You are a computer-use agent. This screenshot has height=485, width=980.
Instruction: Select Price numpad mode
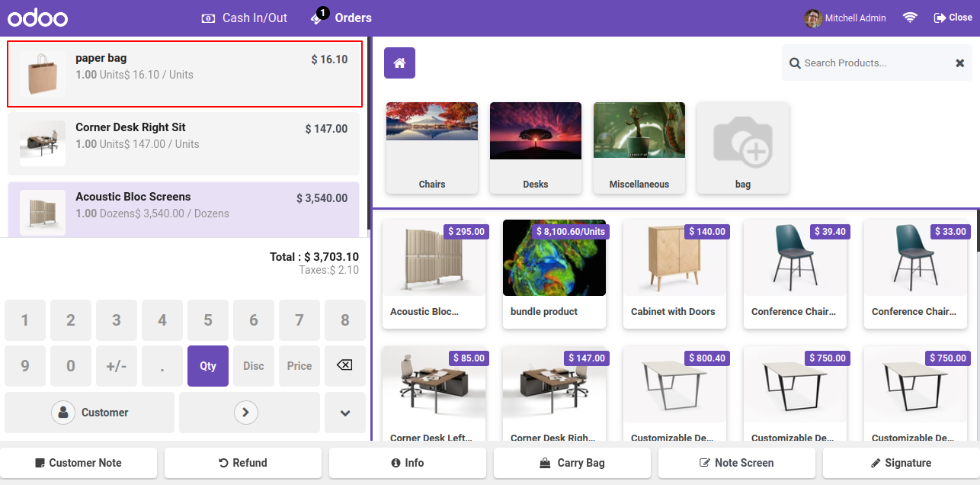299,366
